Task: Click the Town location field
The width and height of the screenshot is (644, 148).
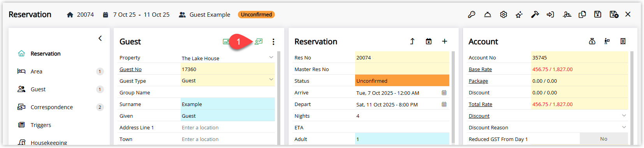Action: [x=228, y=139]
